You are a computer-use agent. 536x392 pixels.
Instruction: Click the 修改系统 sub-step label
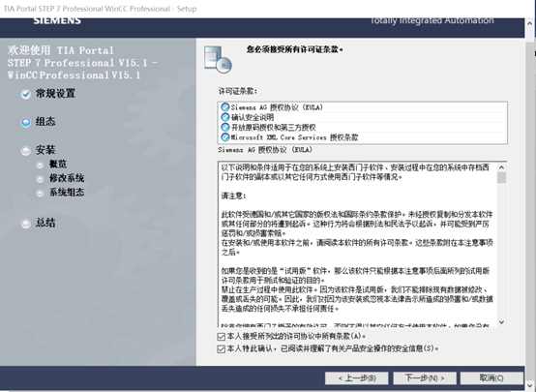pyautogui.click(x=67, y=178)
